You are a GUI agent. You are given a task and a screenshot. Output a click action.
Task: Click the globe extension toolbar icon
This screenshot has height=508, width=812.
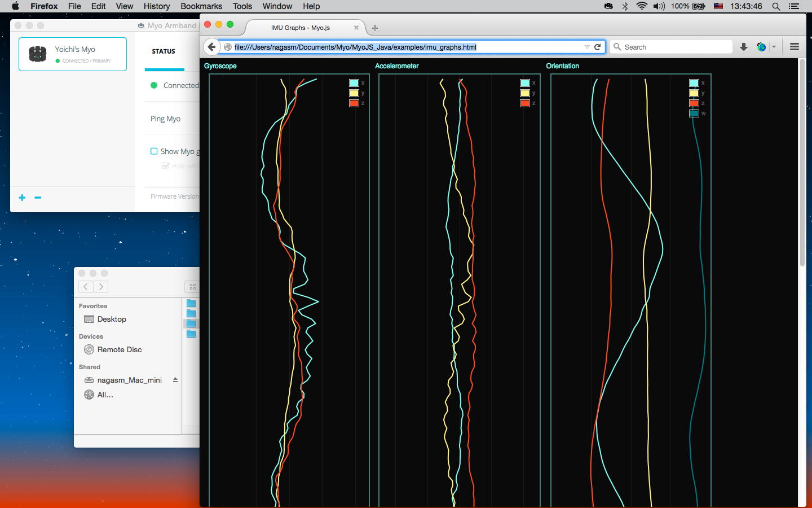(x=761, y=47)
